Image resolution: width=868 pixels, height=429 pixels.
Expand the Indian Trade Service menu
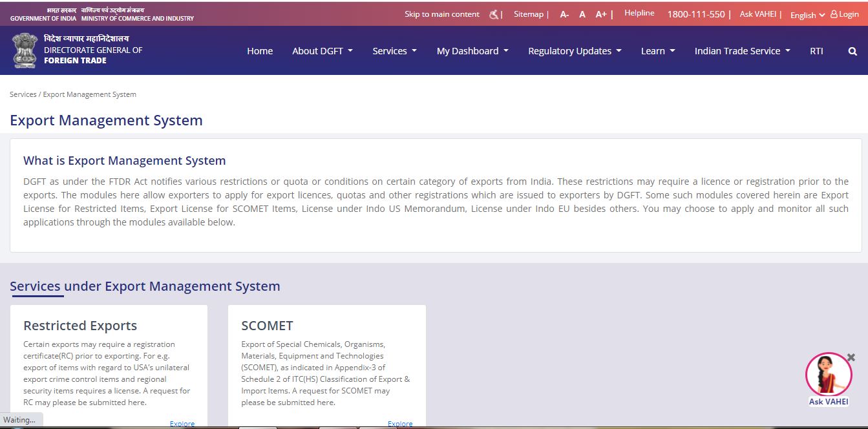point(741,50)
